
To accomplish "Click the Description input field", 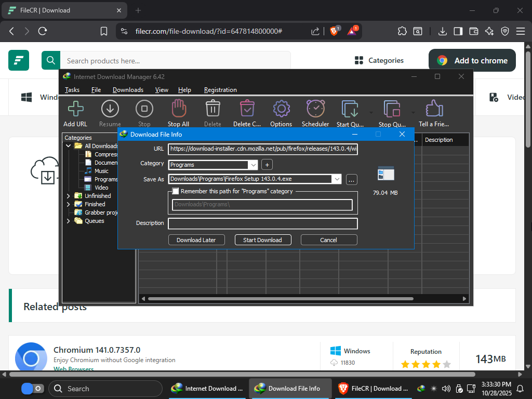I will (x=262, y=223).
